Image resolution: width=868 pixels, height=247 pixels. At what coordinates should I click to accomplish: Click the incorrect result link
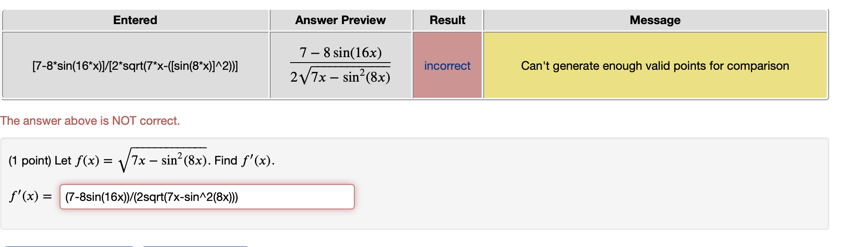(447, 66)
